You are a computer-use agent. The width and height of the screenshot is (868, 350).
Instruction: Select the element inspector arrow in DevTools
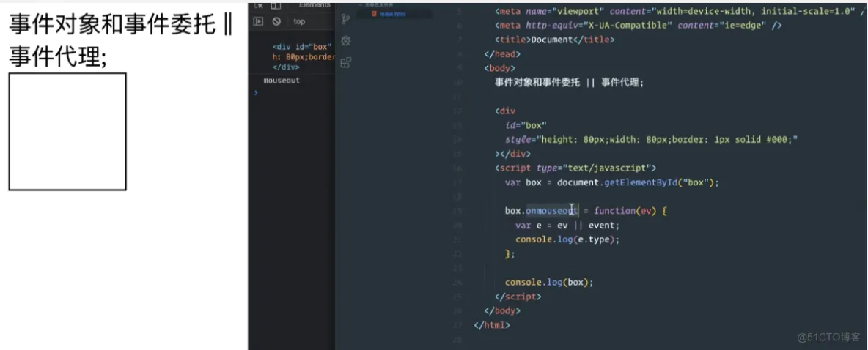[x=258, y=5]
